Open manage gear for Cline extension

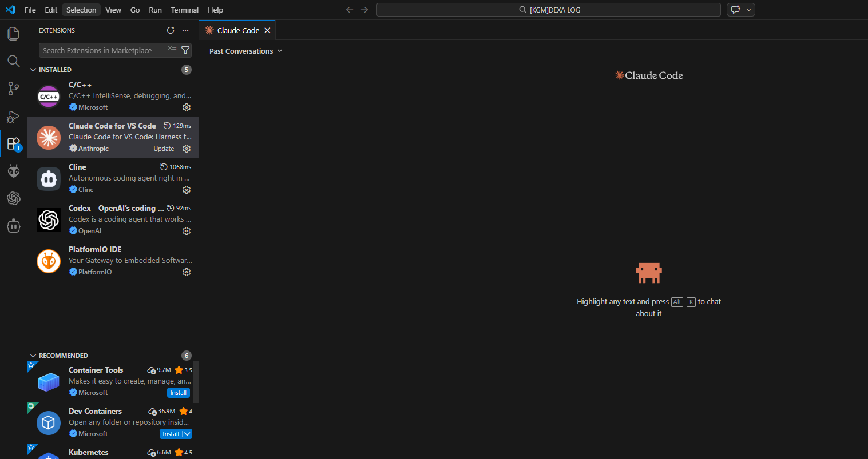pyautogui.click(x=187, y=190)
